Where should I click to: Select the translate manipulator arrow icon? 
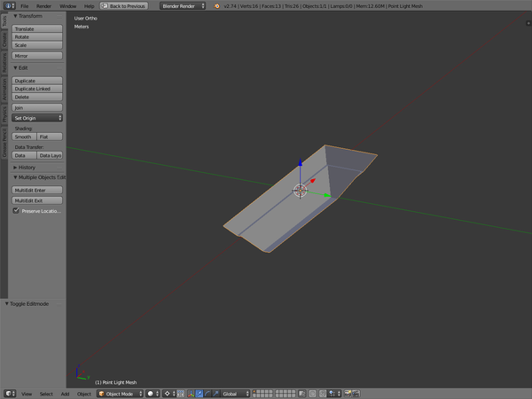[199, 393]
